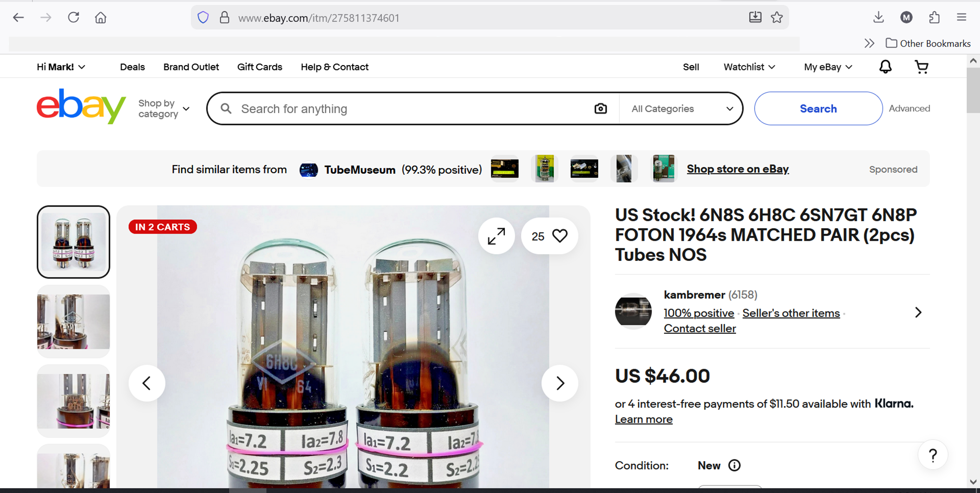Open the tracking protection shield icon

[203, 18]
